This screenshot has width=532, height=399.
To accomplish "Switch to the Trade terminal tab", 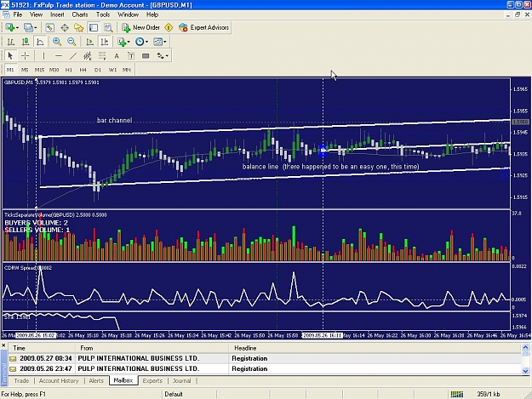I will coord(21,380).
